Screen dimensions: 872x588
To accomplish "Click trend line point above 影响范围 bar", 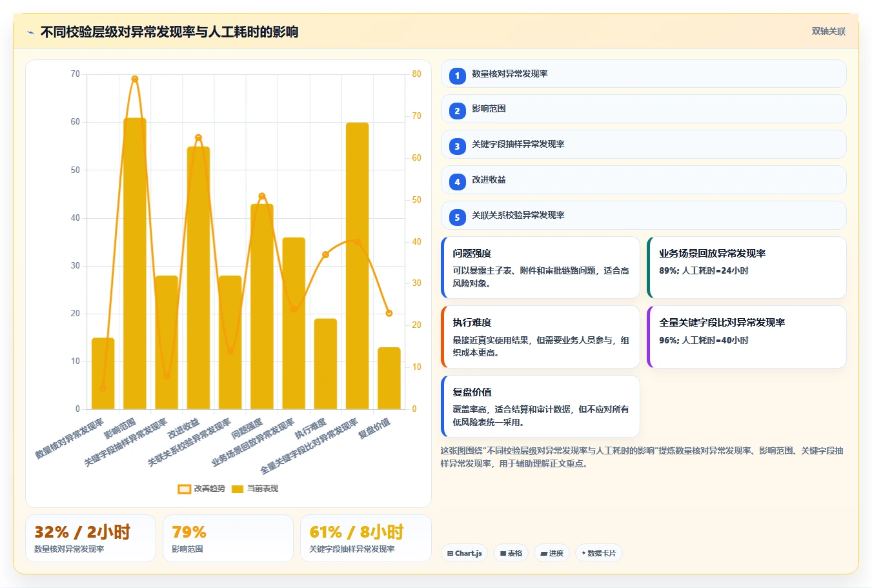I will (135, 79).
